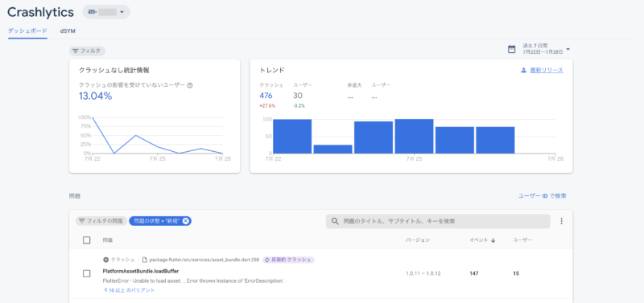
Task: Click the ユーザー column header in issues table
Action: 522,240
